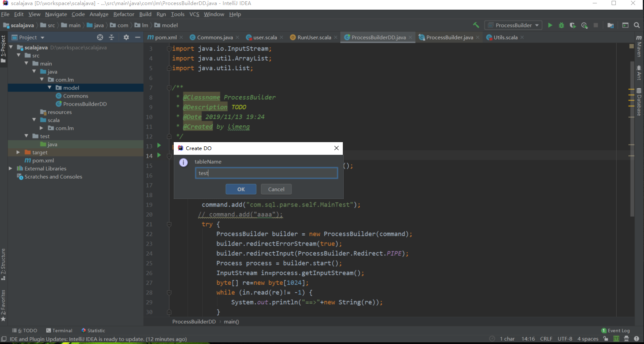The width and height of the screenshot is (644, 344).
Task: Open the Analyze menu
Action: (99, 14)
